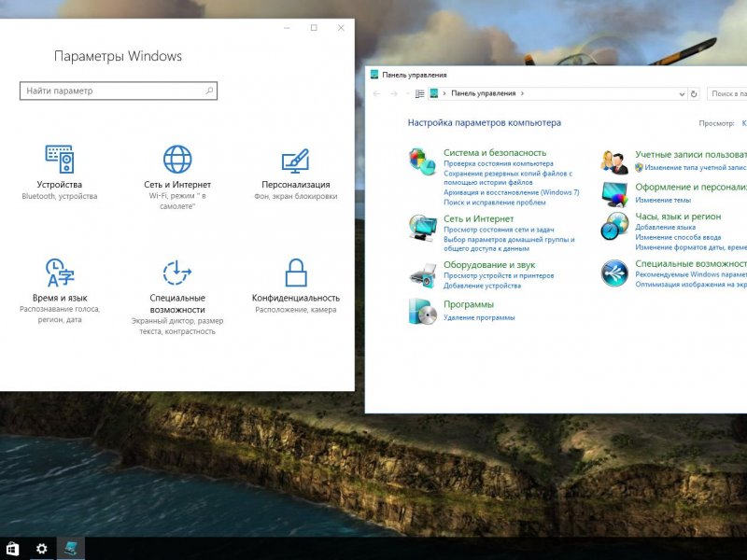Click the Изменение темы link
This screenshot has width=747, height=560.
click(x=663, y=200)
